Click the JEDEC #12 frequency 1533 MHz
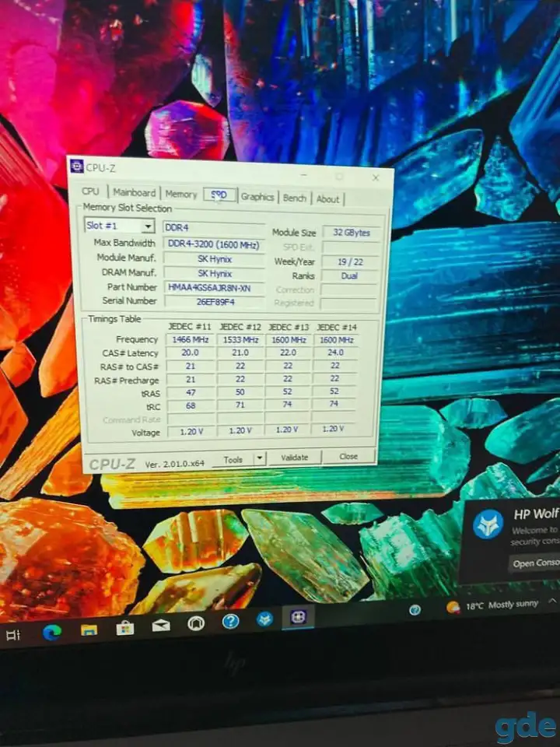Screen dimensions: 560x747 pos(240,340)
